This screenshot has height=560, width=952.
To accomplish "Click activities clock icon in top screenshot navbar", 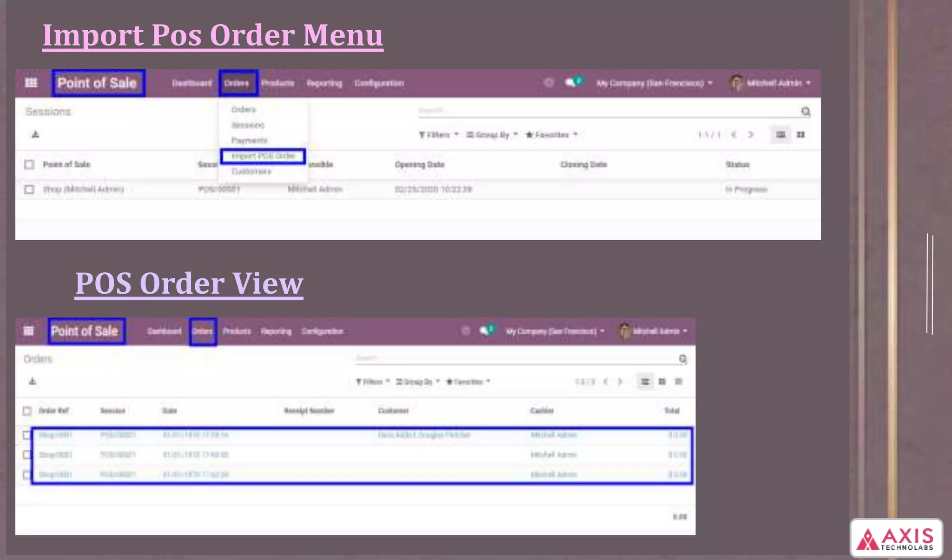I will coord(549,83).
